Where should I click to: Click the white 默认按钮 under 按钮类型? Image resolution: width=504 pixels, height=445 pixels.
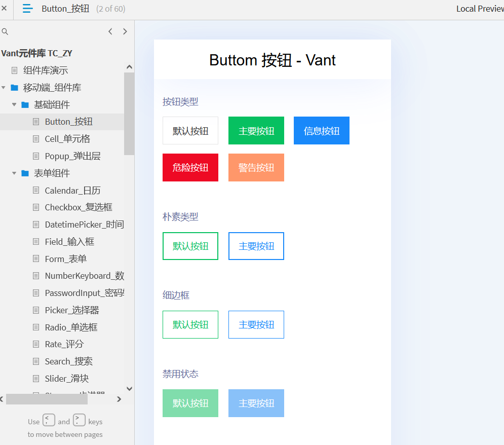[190, 131]
